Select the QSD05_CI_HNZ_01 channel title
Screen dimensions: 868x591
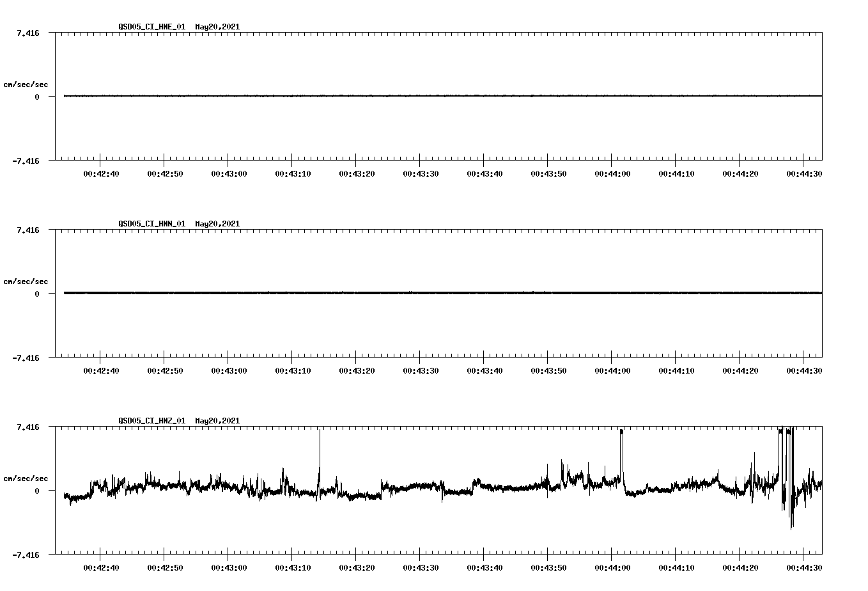coord(151,421)
